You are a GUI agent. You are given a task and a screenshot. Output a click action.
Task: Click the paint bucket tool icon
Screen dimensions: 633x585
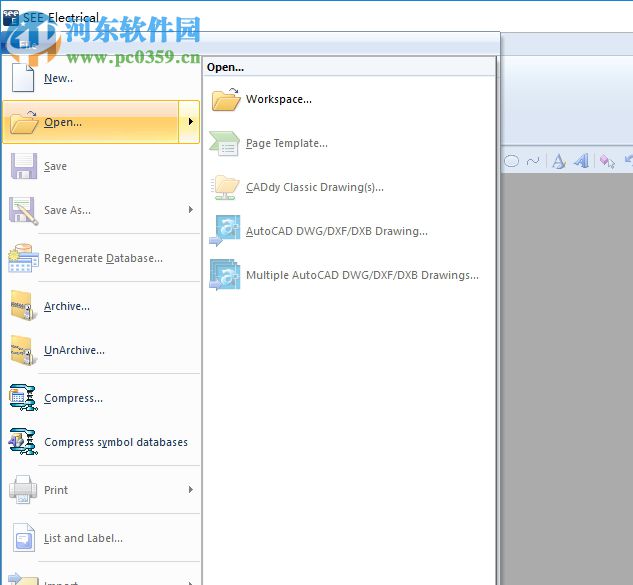click(607, 161)
